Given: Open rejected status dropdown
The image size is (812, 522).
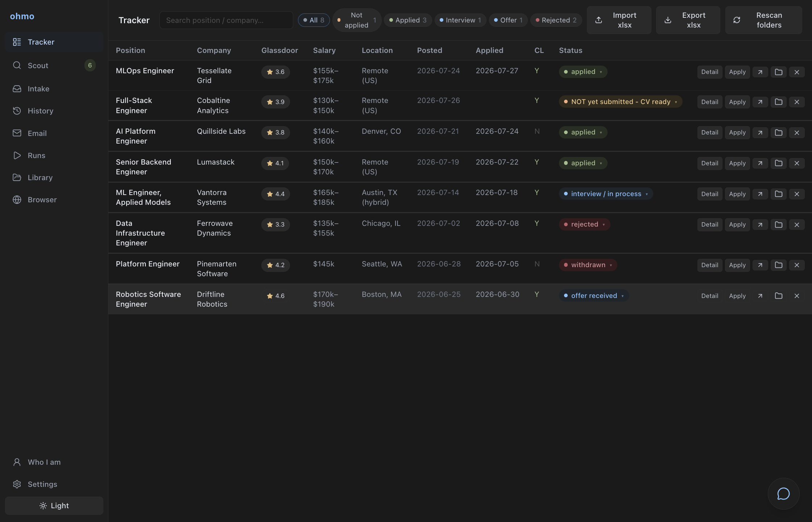Looking at the screenshot, I should coord(584,224).
